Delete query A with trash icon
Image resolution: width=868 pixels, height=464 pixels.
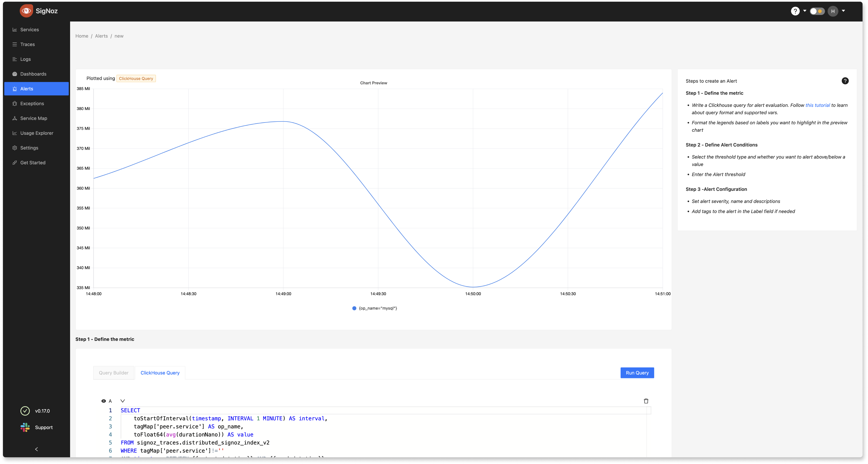[646, 401]
